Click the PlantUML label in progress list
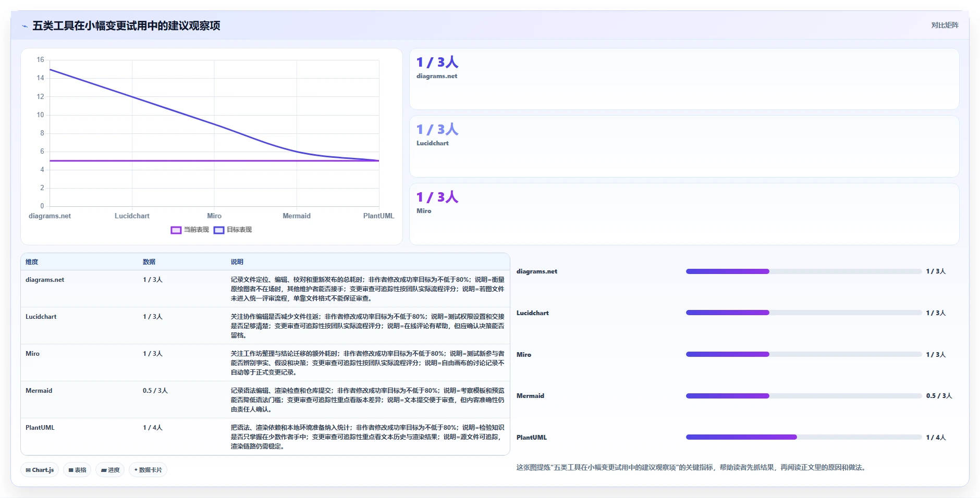This screenshot has height=498, width=980. point(532,438)
